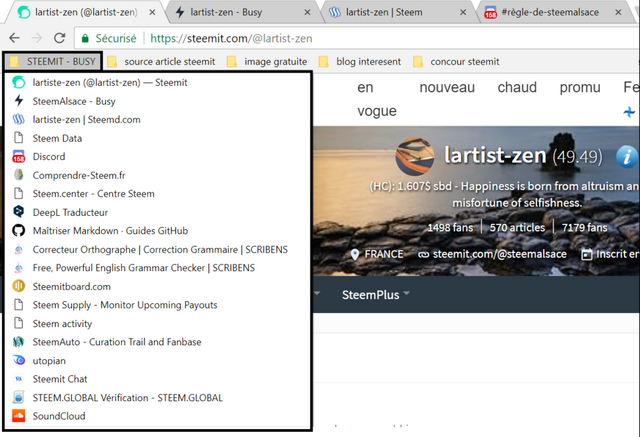
Task: Open the Steemitboard.com bookmark
Action: tap(157, 286)
